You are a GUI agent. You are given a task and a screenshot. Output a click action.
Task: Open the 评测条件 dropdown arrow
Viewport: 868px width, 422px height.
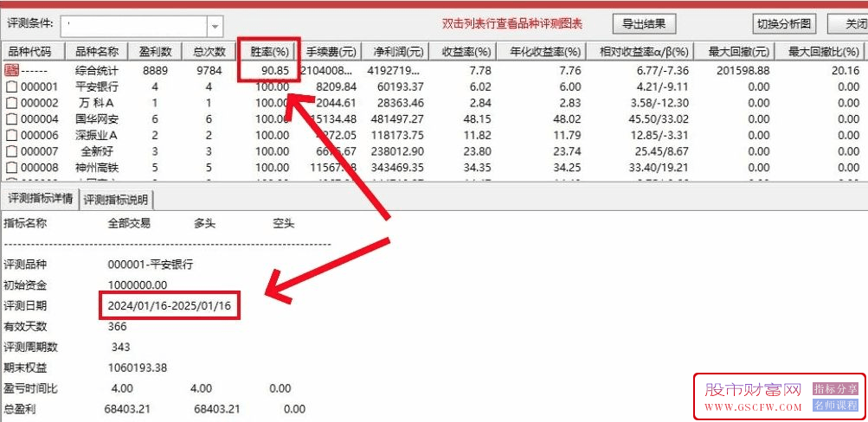tap(215, 26)
